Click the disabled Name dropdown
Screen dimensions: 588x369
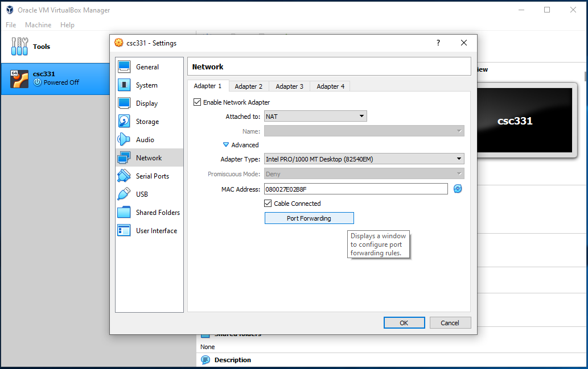(x=364, y=131)
